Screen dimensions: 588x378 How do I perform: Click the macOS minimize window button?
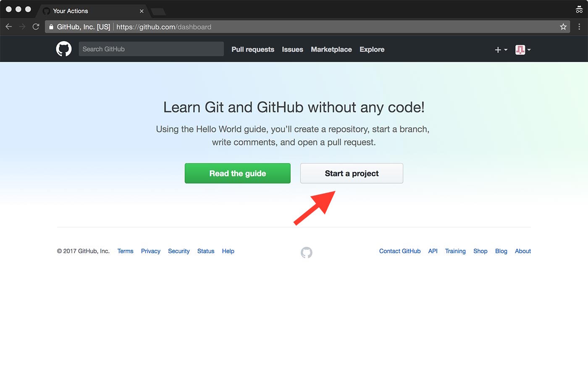coord(18,9)
